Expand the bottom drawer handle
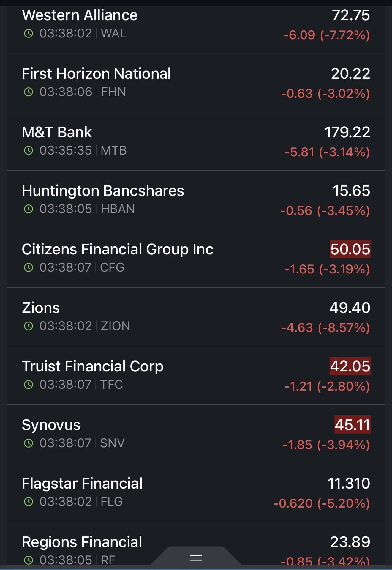392x570 pixels. tap(196, 558)
